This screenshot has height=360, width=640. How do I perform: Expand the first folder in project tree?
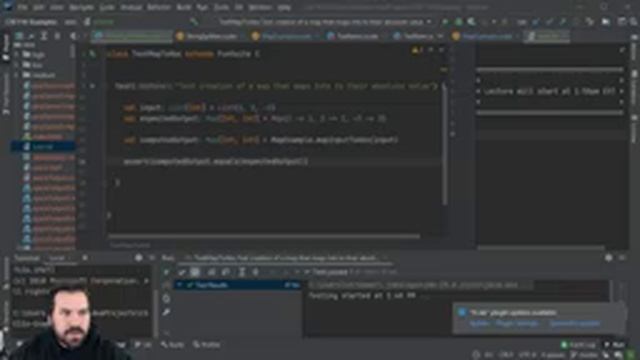pyautogui.click(x=16, y=54)
